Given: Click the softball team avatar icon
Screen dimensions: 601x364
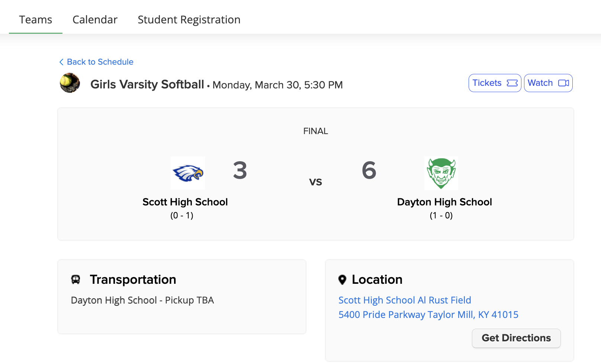Looking at the screenshot, I should [x=70, y=83].
